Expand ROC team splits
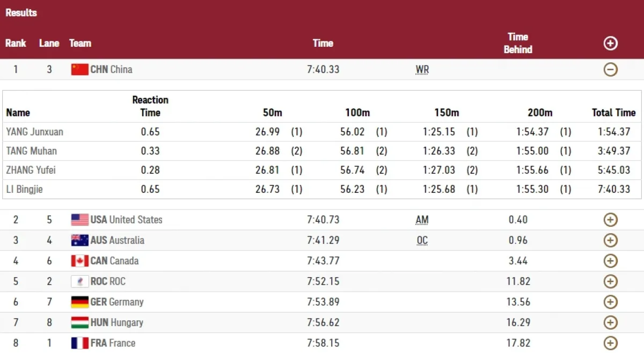The image size is (644, 353). [x=611, y=282]
